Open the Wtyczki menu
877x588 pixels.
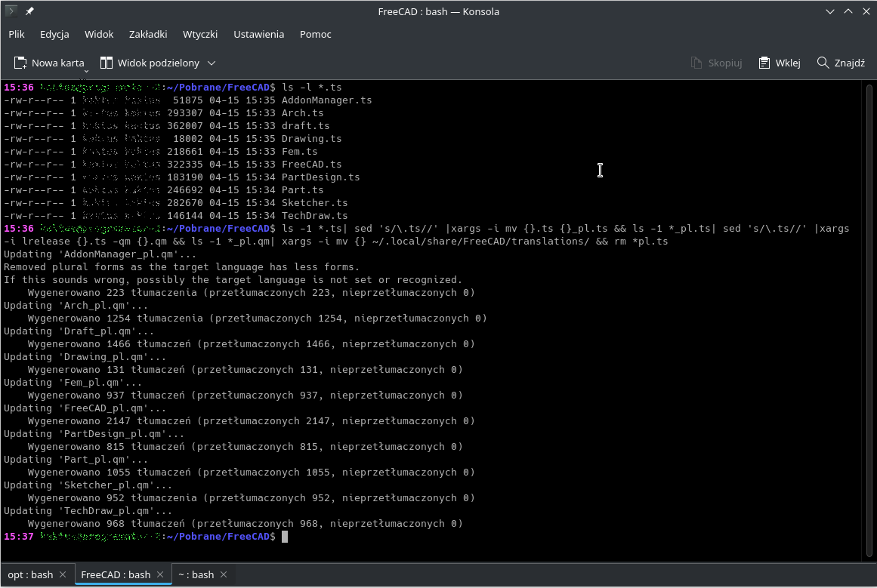pos(200,34)
